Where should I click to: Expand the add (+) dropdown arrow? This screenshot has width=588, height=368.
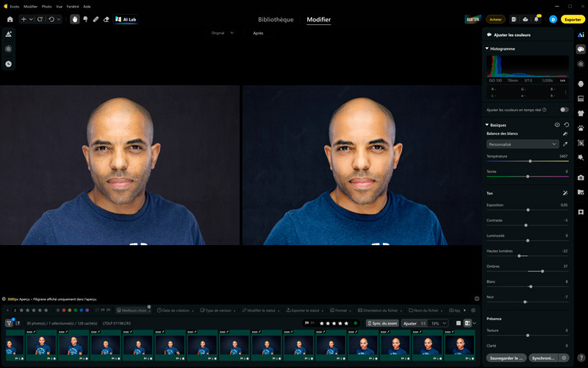pyautogui.click(x=31, y=19)
